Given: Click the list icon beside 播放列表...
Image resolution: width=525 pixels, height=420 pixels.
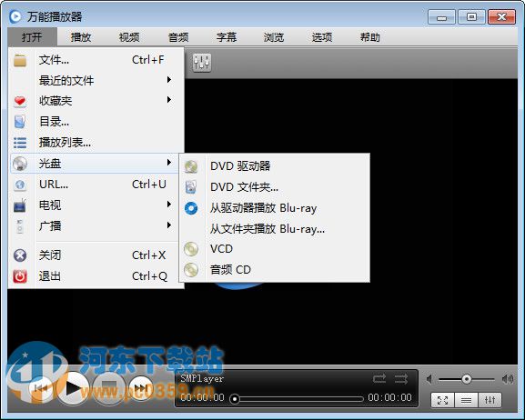Looking at the screenshot, I should 20,143.
